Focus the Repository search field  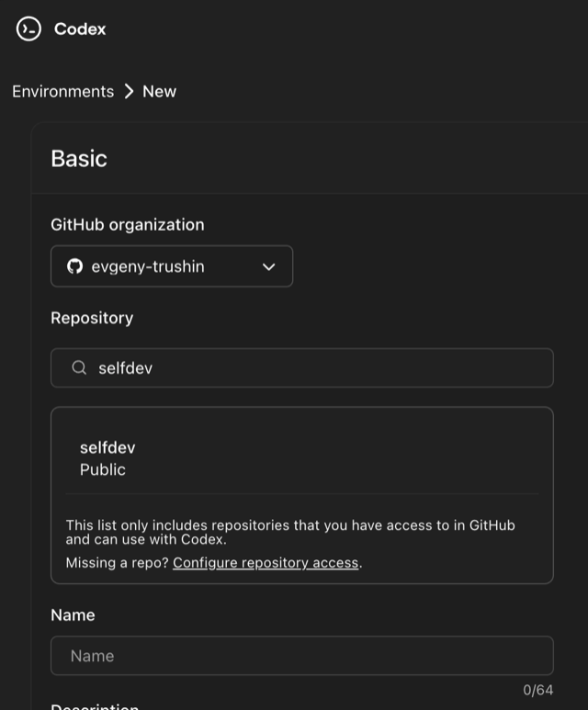coord(302,367)
